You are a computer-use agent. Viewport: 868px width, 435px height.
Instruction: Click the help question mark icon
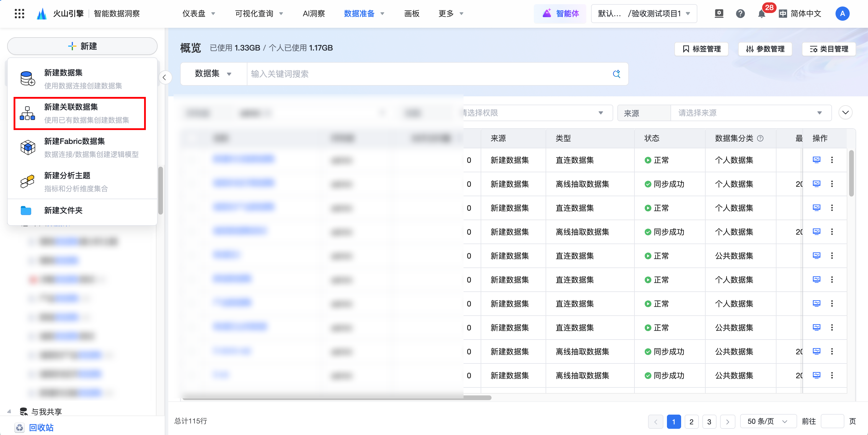click(x=740, y=14)
